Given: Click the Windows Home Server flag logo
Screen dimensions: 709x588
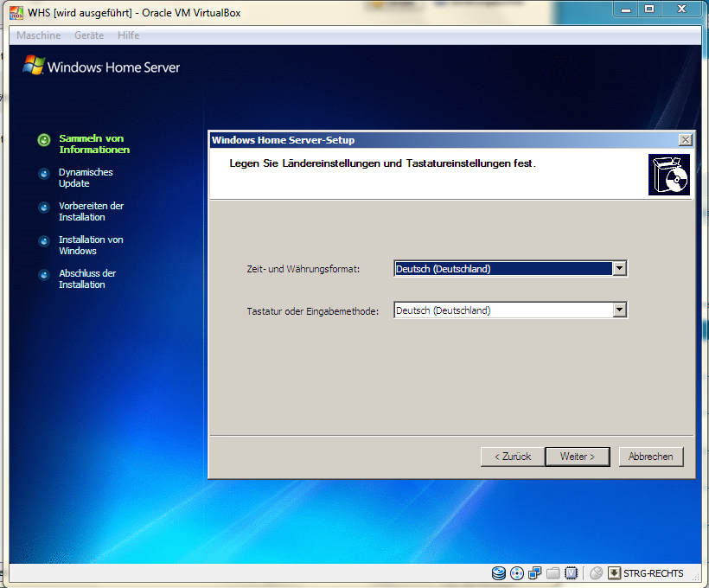Looking at the screenshot, I should [34, 65].
